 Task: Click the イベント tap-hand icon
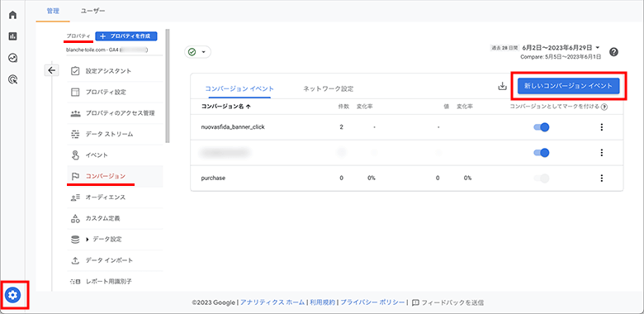tap(75, 155)
